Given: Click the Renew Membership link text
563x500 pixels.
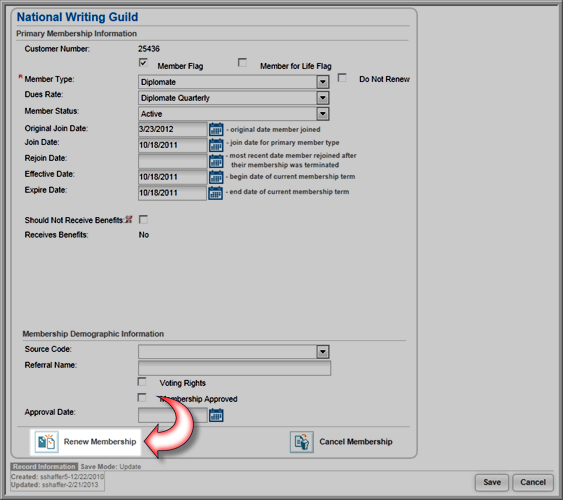Looking at the screenshot, I should [x=100, y=442].
